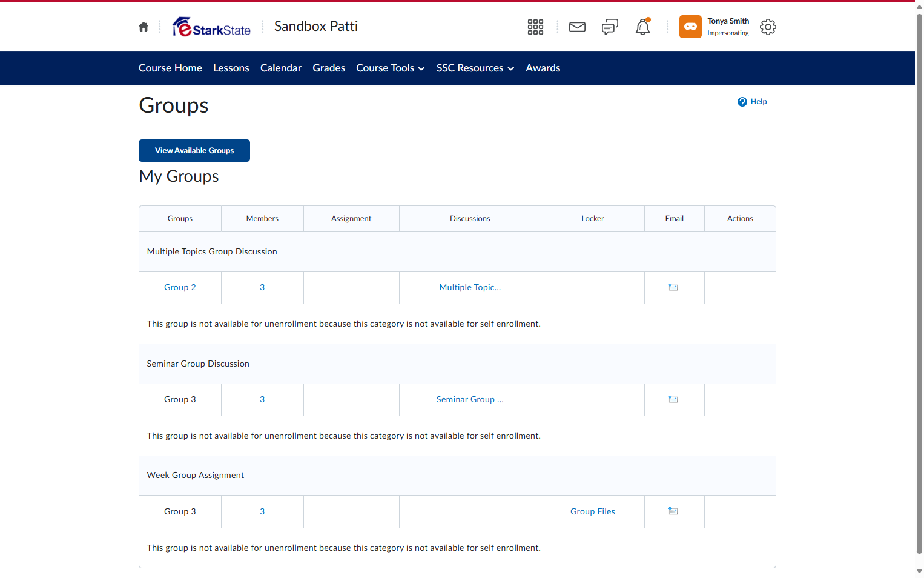Image resolution: width=924 pixels, height=578 pixels.
Task: Open the Grades nav item
Action: 329,68
